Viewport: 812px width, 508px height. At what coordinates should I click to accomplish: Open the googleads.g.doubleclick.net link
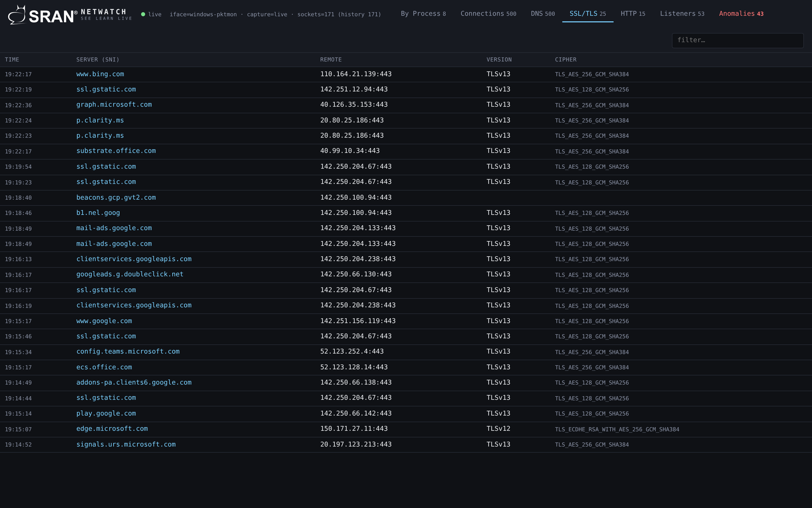point(130,275)
